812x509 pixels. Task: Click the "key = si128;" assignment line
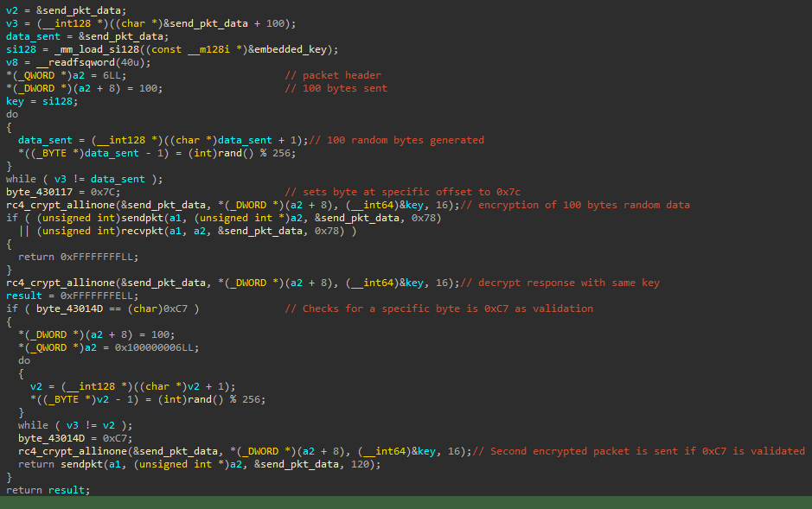(x=41, y=101)
